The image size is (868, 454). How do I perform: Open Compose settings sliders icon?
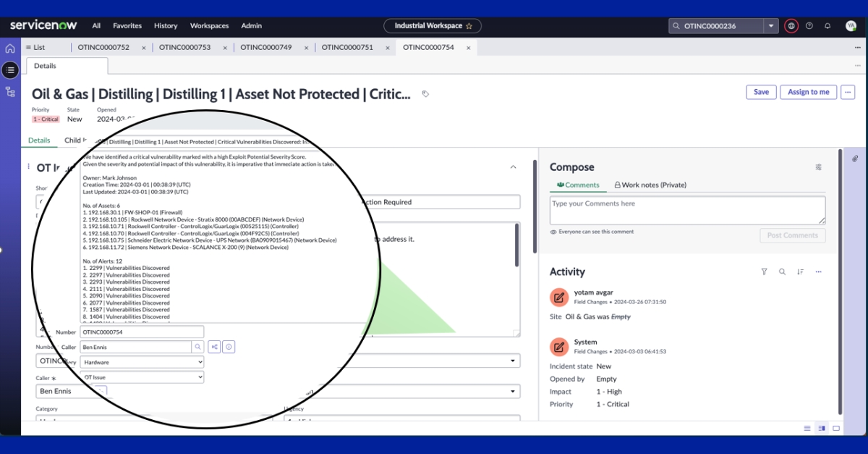[818, 167]
